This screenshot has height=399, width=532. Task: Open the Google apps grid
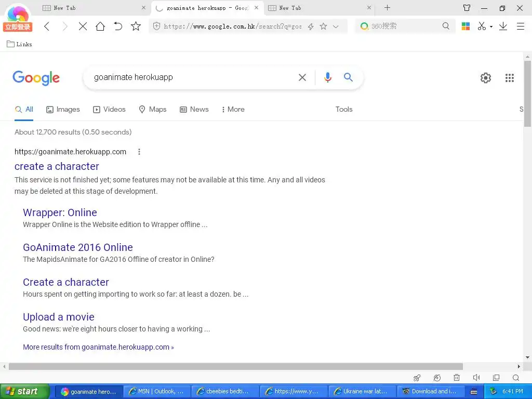(x=509, y=78)
